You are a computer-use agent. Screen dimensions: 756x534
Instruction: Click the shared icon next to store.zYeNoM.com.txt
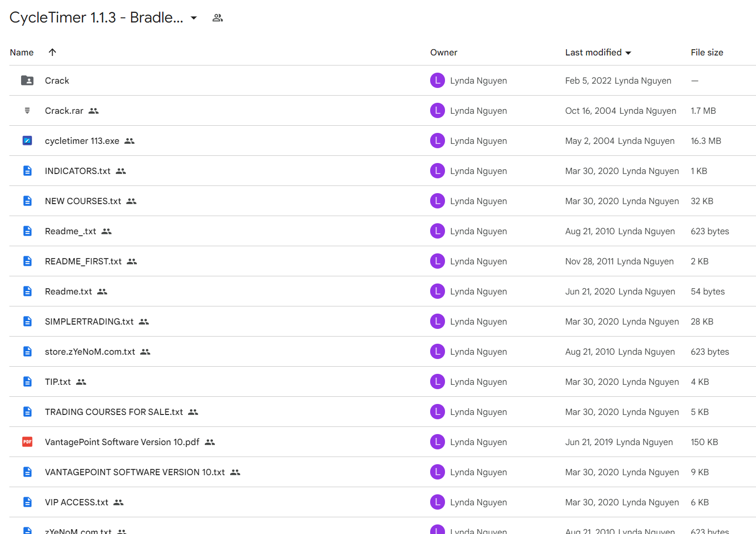(145, 352)
